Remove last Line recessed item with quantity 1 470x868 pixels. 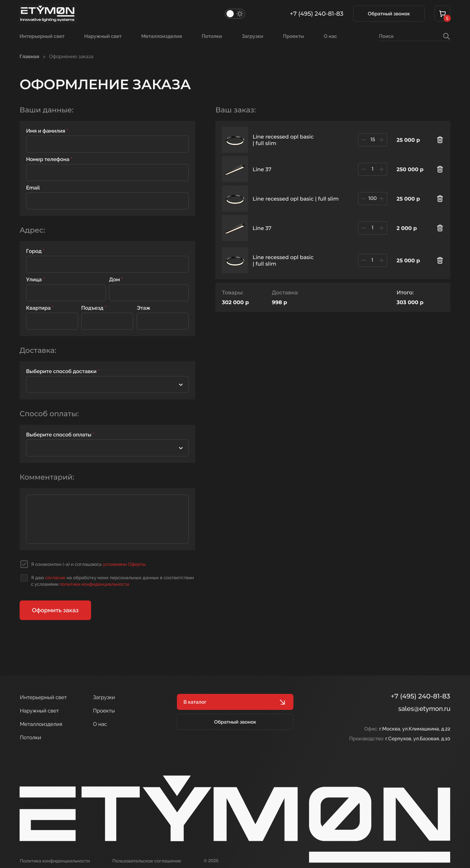pyautogui.click(x=440, y=260)
